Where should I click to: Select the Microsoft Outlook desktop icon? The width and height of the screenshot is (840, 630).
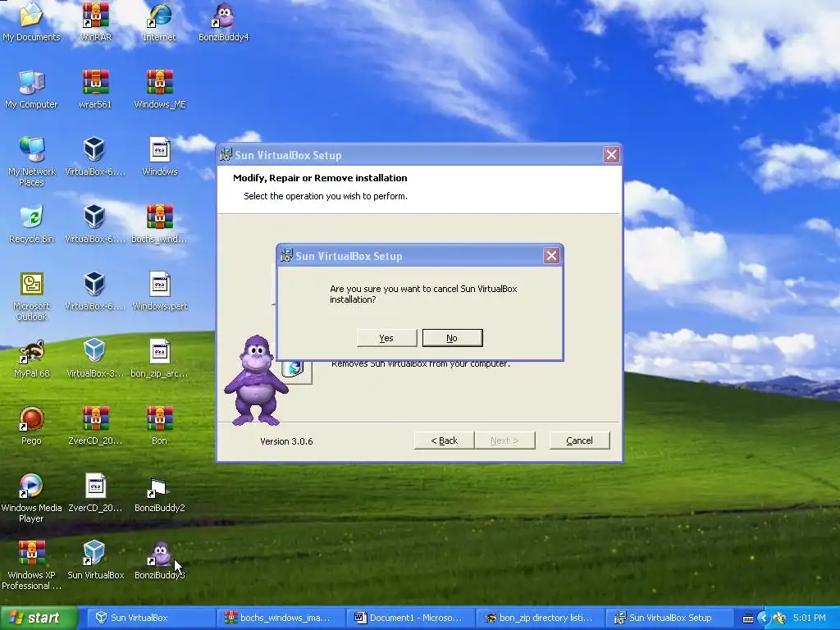31,296
